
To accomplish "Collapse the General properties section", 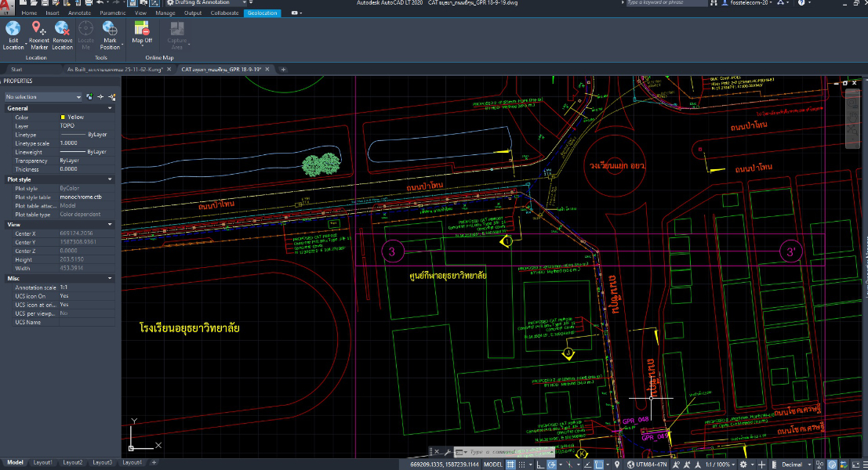I will point(110,108).
